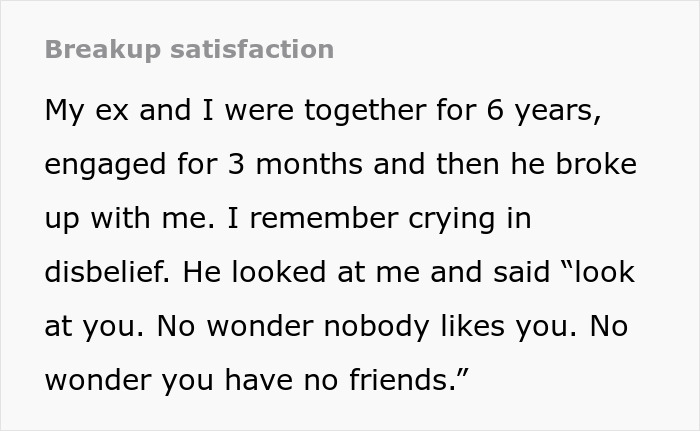
Task: Click the phrase 'My ex and I'
Action: click(118, 111)
